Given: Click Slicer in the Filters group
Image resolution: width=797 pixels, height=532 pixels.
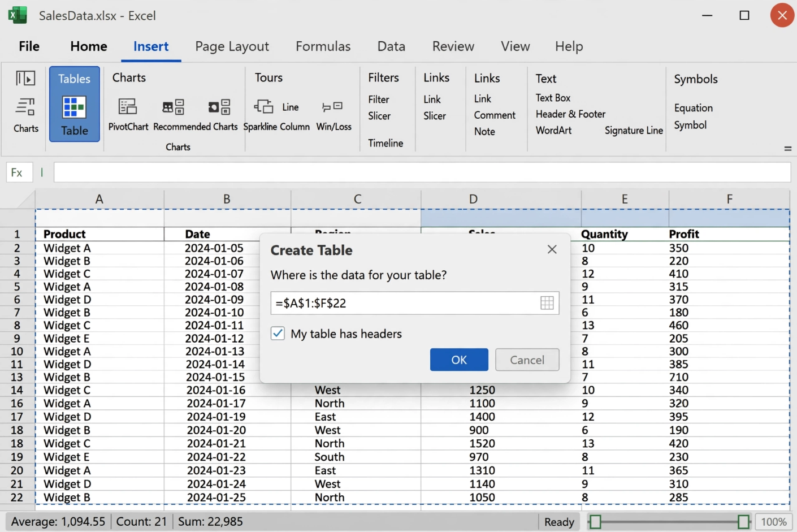Looking at the screenshot, I should 379,116.
